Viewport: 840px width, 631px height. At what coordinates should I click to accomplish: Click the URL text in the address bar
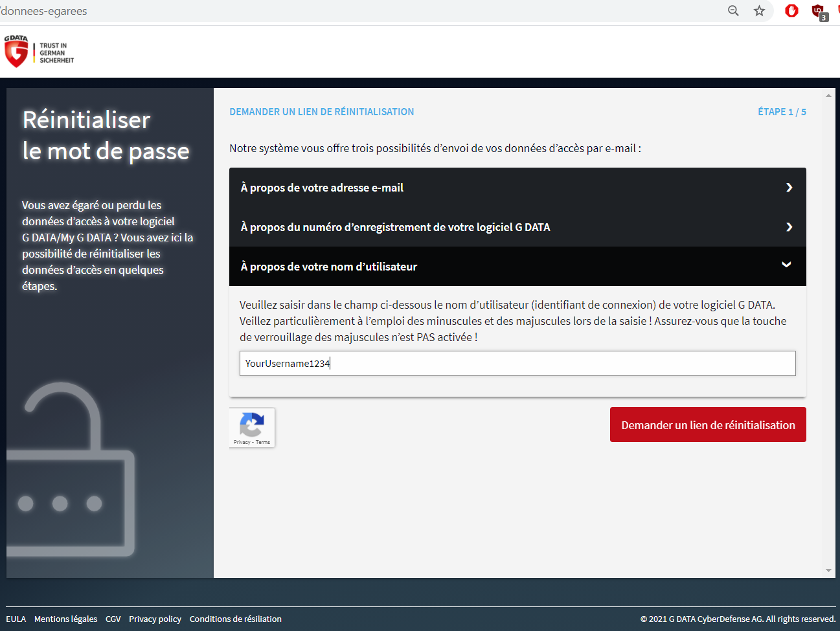[43, 11]
